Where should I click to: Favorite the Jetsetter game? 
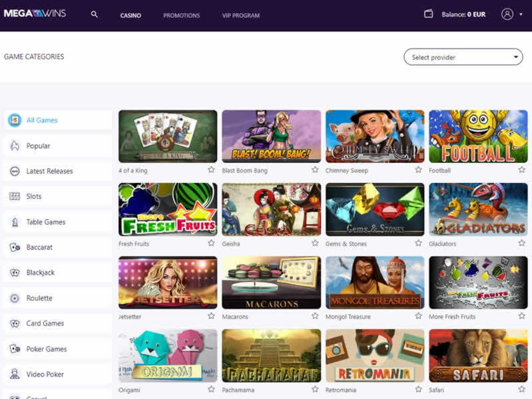coord(211,316)
